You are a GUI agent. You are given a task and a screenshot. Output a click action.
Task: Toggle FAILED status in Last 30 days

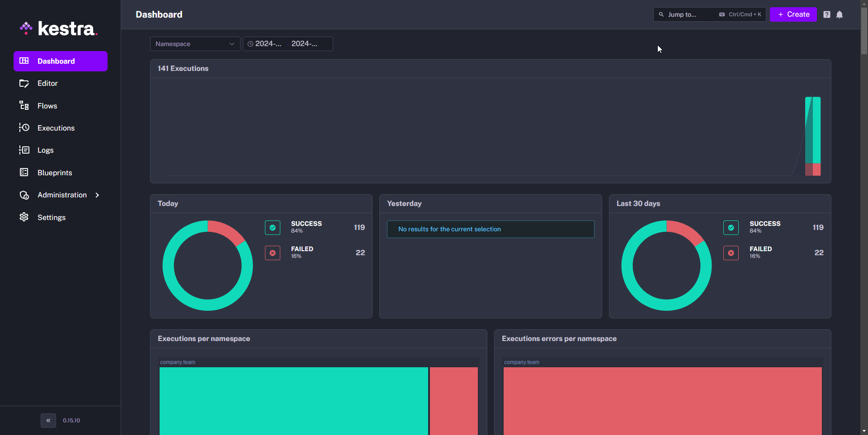click(731, 253)
